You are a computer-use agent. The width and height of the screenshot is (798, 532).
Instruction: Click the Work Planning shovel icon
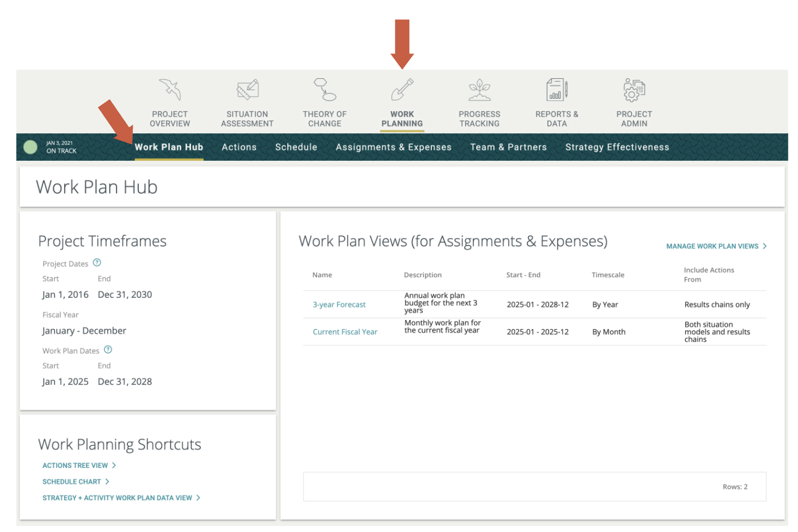click(402, 90)
